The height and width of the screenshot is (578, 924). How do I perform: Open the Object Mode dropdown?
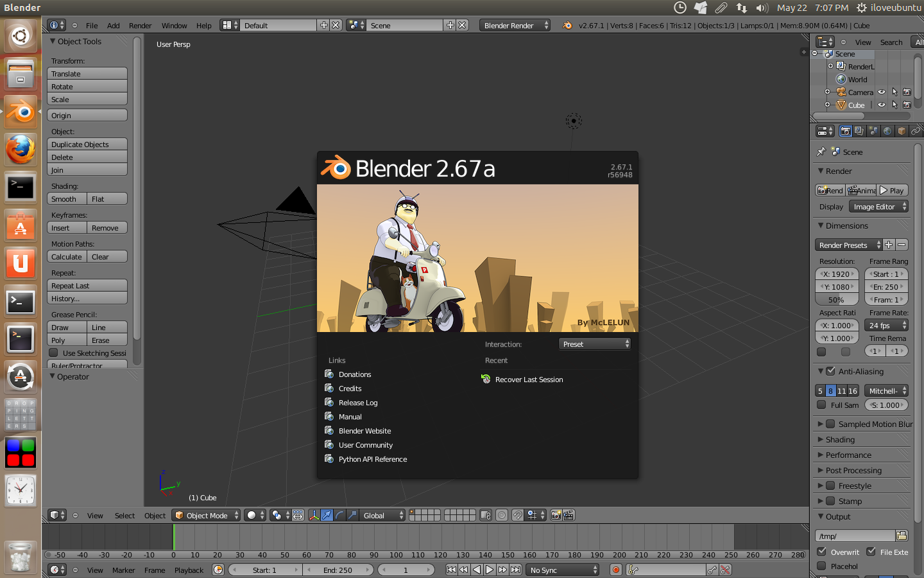click(x=207, y=515)
